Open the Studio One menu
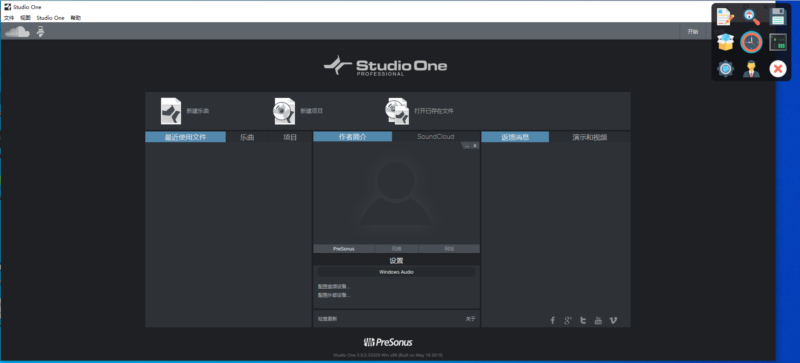This screenshot has height=363, width=800. pos(51,18)
